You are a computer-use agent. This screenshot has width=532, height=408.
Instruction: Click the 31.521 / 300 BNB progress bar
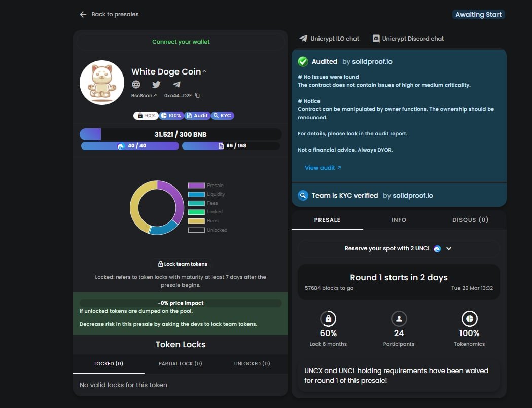click(181, 134)
